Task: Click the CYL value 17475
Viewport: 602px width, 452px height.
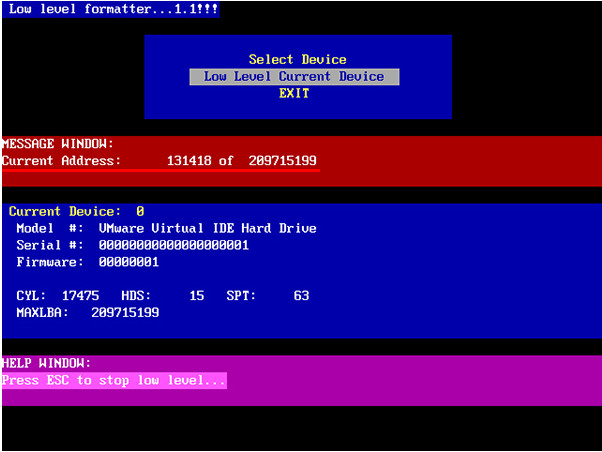Action: click(80, 296)
